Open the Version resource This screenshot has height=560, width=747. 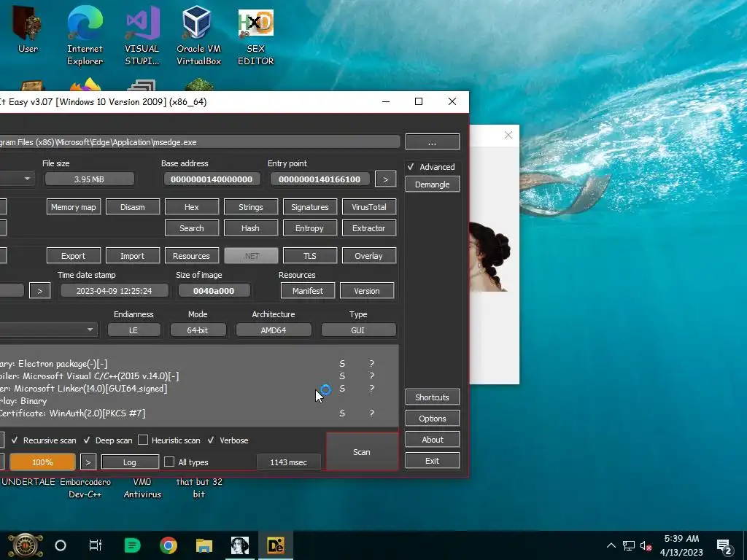(x=367, y=290)
